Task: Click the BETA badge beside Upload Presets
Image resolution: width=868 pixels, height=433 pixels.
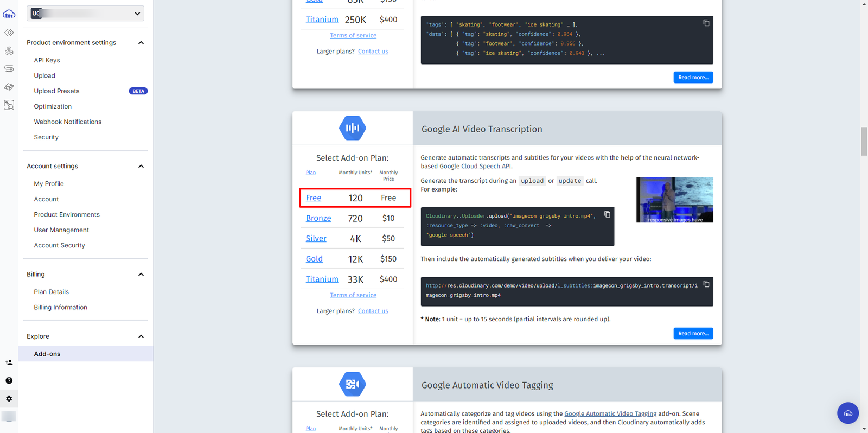Action: point(138,91)
